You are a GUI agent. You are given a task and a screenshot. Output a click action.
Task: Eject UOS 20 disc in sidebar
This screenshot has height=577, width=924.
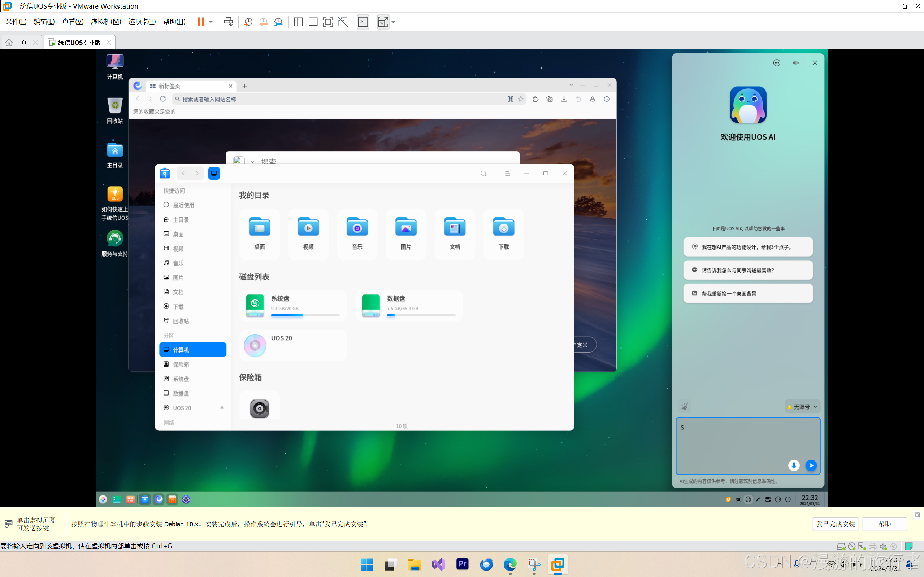(222, 407)
